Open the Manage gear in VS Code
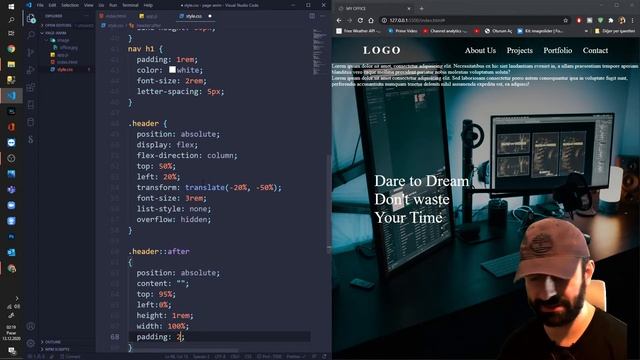This screenshot has height=360, width=640. [x=31, y=343]
